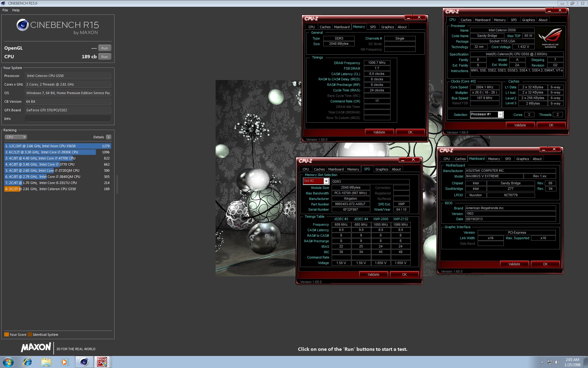Click the Cinebench R15 logo

pyautogui.click(x=58, y=27)
